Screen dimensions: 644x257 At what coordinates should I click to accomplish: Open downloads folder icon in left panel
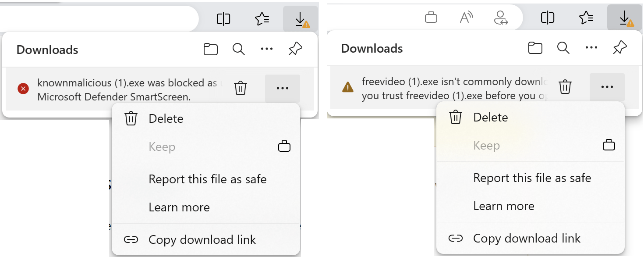tap(211, 49)
